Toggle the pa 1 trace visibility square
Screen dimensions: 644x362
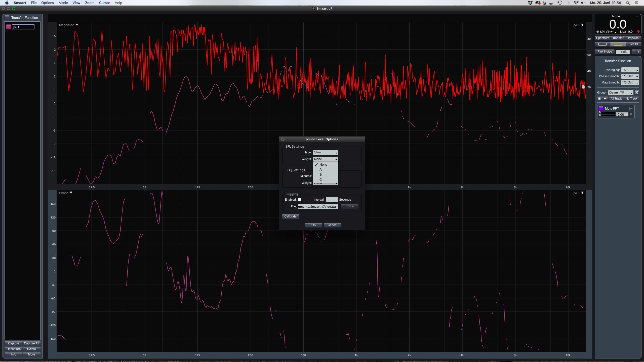[9, 27]
